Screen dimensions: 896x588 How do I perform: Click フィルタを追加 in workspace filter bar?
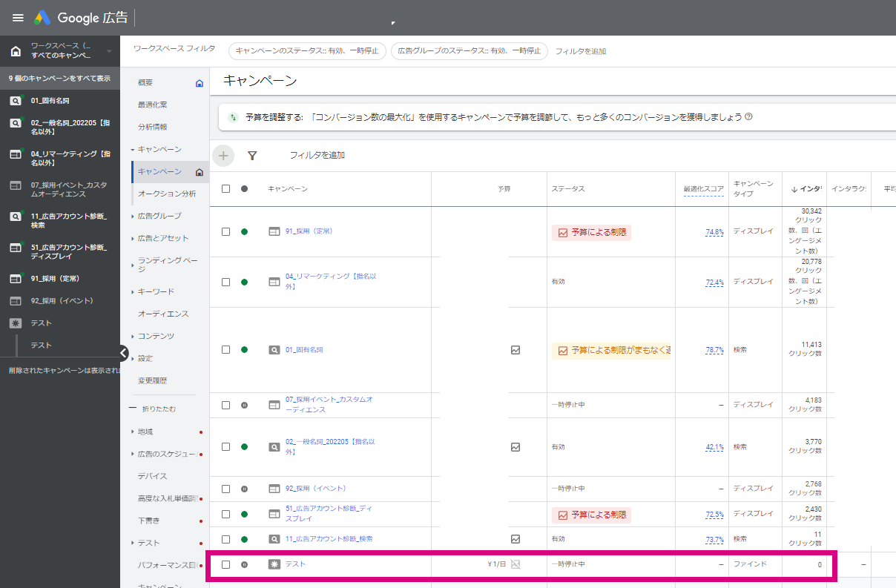coord(581,51)
